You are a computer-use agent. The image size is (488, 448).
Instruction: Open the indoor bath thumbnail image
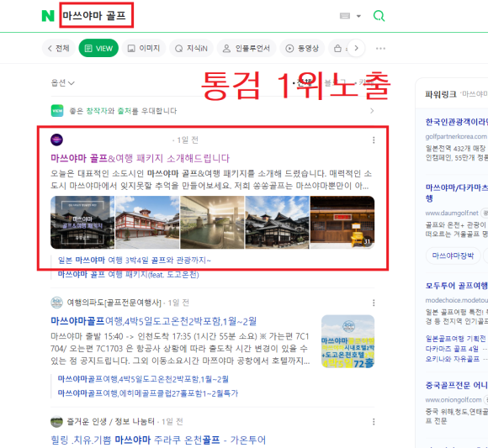pos(212,222)
